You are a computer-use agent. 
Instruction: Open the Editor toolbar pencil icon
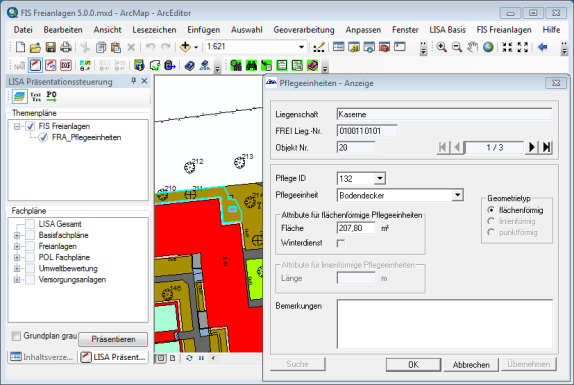[x=319, y=47]
